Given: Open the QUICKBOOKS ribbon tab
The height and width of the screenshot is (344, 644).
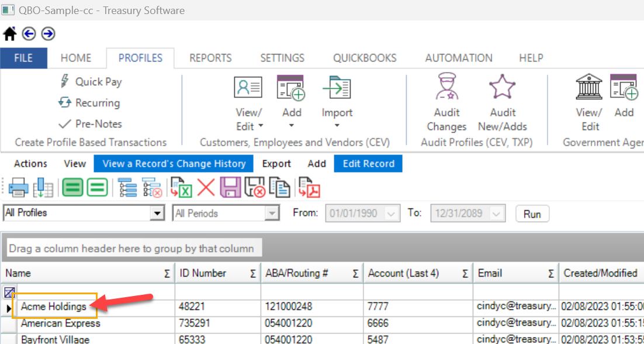Looking at the screenshot, I should [x=363, y=58].
